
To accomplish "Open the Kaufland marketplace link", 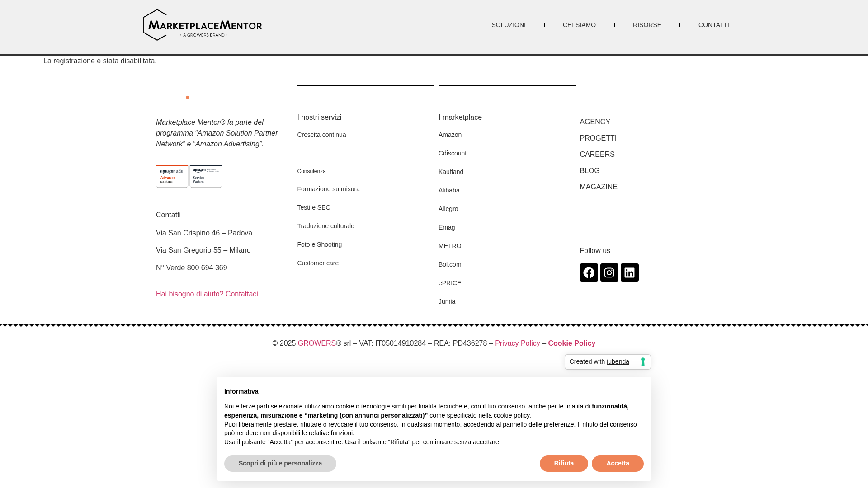I will [x=451, y=172].
